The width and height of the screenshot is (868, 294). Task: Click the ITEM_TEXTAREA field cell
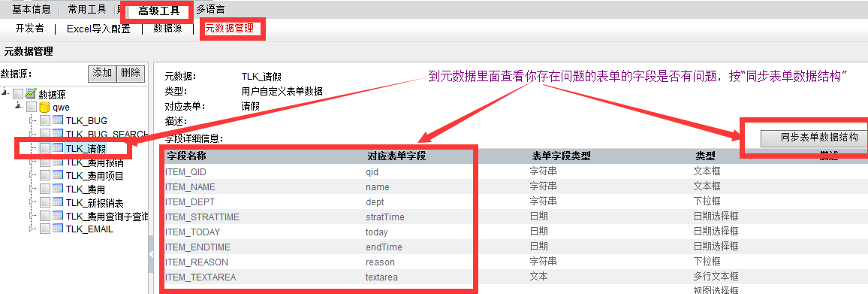pos(200,277)
